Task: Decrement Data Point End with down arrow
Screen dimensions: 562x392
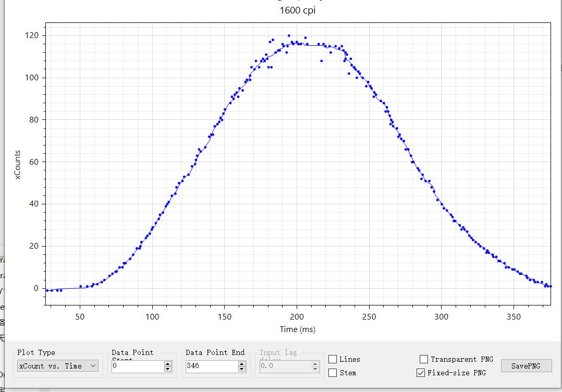Action: pos(242,369)
